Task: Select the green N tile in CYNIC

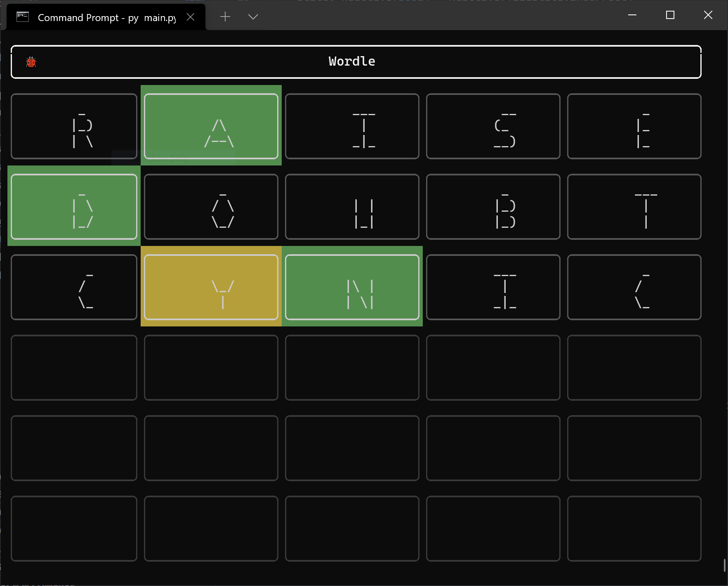Action: (352, 287)
